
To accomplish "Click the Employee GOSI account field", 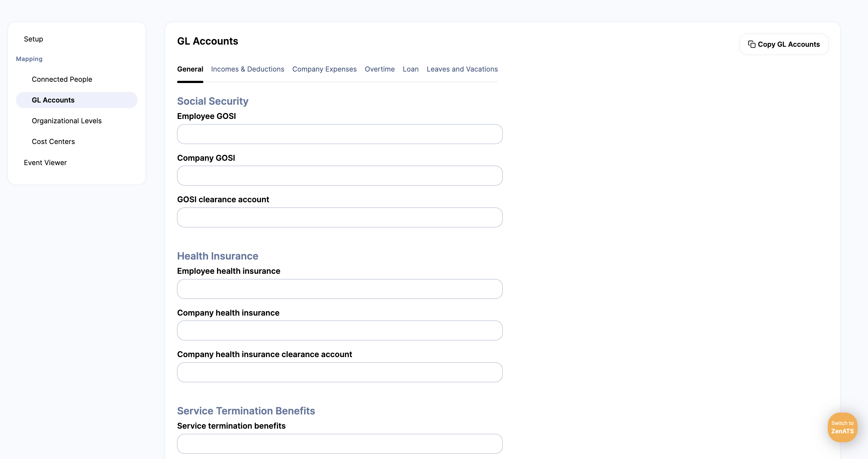I will pos(339,134).
